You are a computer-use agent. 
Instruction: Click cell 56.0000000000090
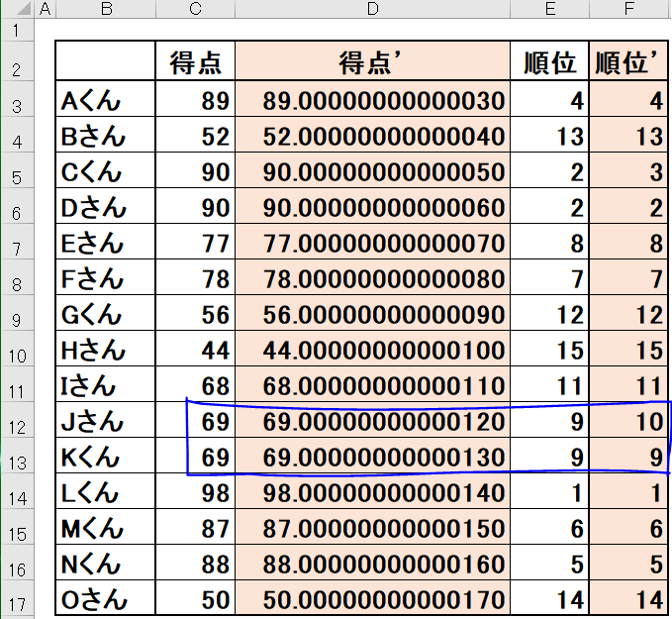[372, 312]
